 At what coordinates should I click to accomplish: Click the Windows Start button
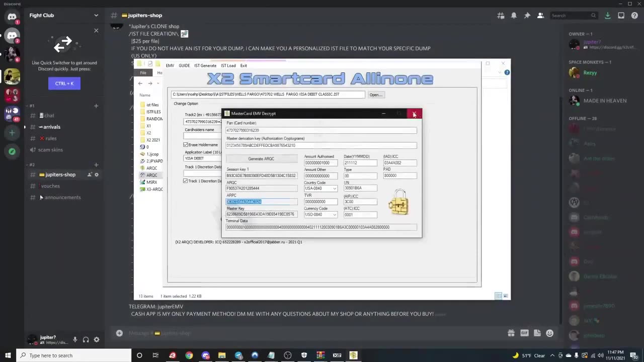[x=8, y=355]
